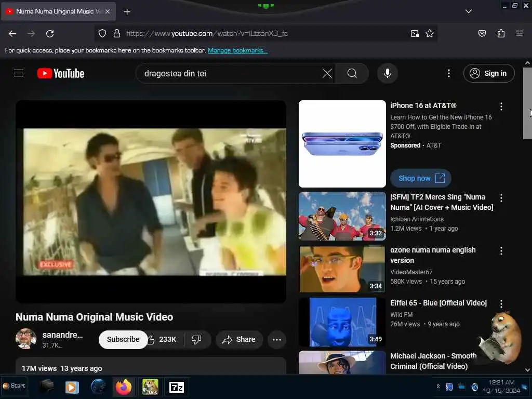The height and width of the screenshot is (399, 532).
Task: Expand description showing 17M views
Action: pyautogui.click(x=151, y=366)
